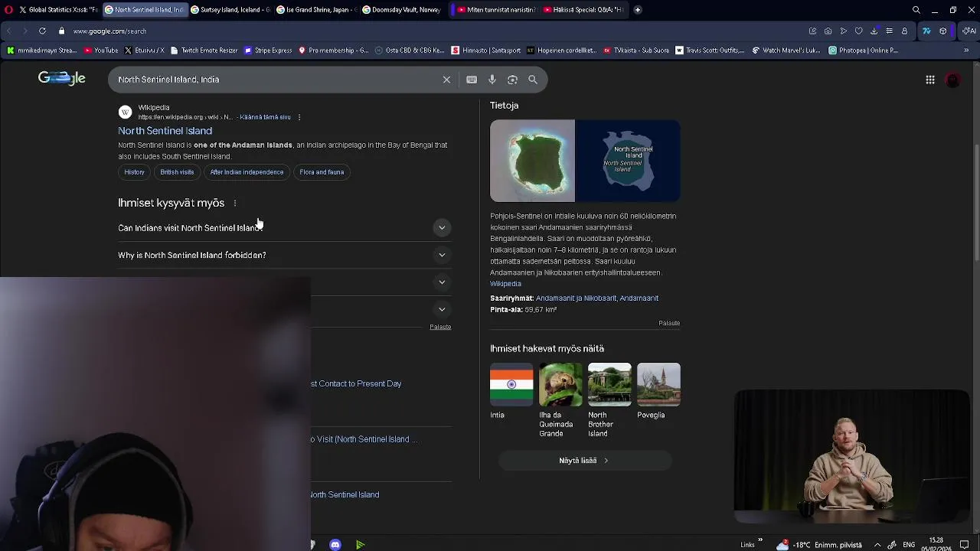Open the YouTube bookmark
This screenshot has width=980, height=551.
click(101, 51)
